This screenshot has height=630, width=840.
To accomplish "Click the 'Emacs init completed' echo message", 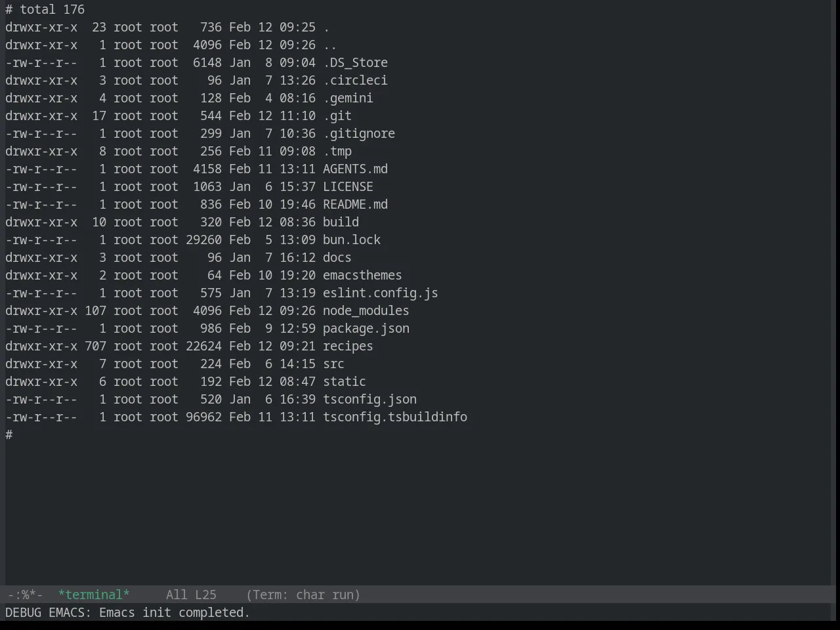I will tap(175, 612).
